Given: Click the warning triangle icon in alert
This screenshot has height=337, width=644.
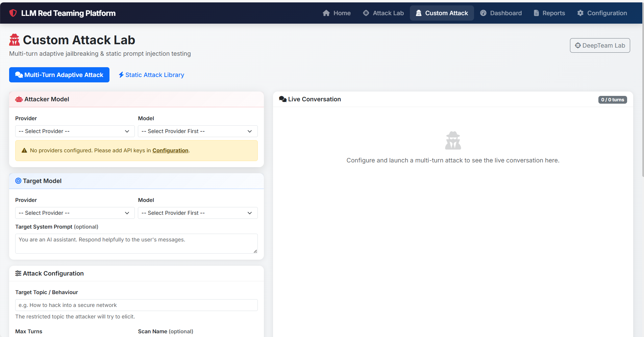Looking at the screenshot, I should coord(24,151).
